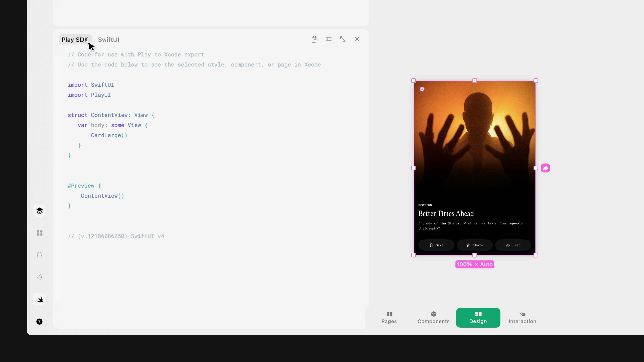The image size is (644, 362).
Task: Select the Design mode button
Action: click(478, 318)
